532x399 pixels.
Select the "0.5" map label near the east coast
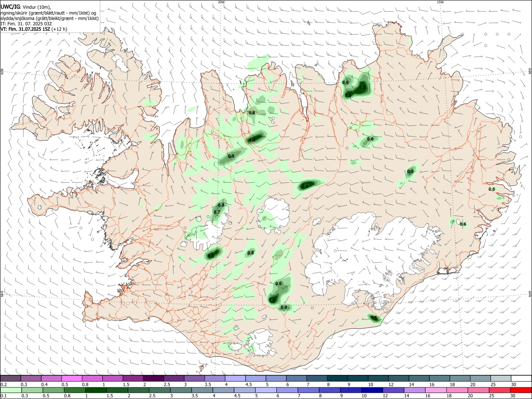pyautogui.click(x=492, y=190)
